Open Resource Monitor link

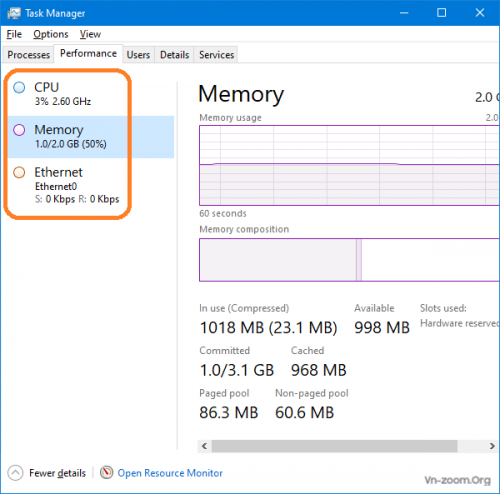tap(170, 473)
